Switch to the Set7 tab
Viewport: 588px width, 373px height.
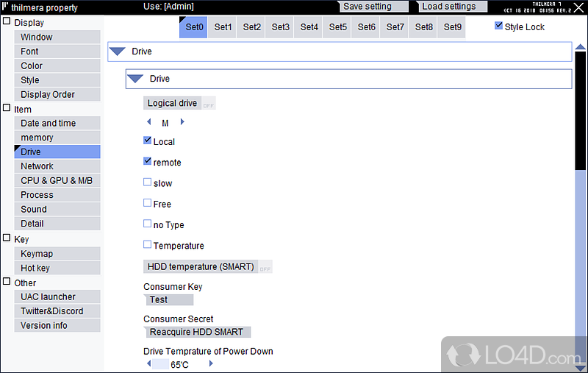(395, 27)
